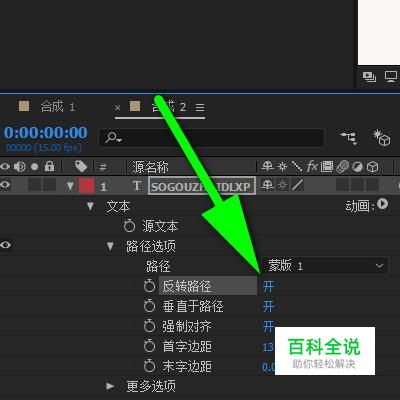This screenshot has width=400, height=400.
Task: Close the 合成 2 tab
Action: click(117, 108)
